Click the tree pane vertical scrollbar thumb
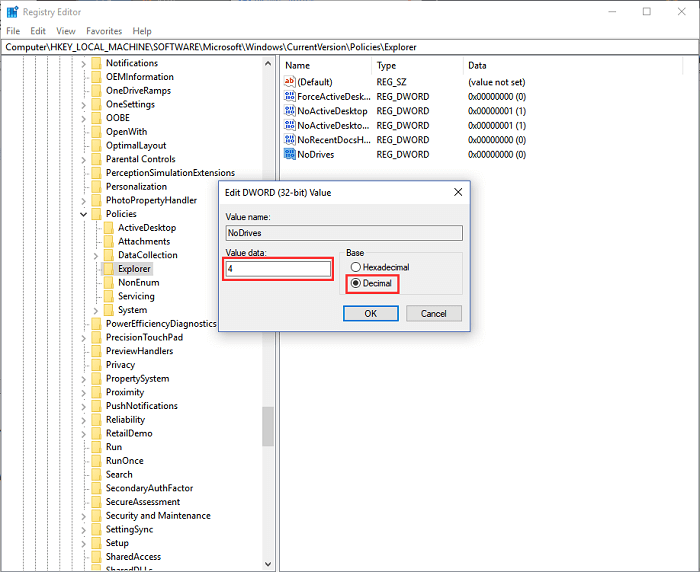Screen dimensions: 700x572 click(268, 426)
